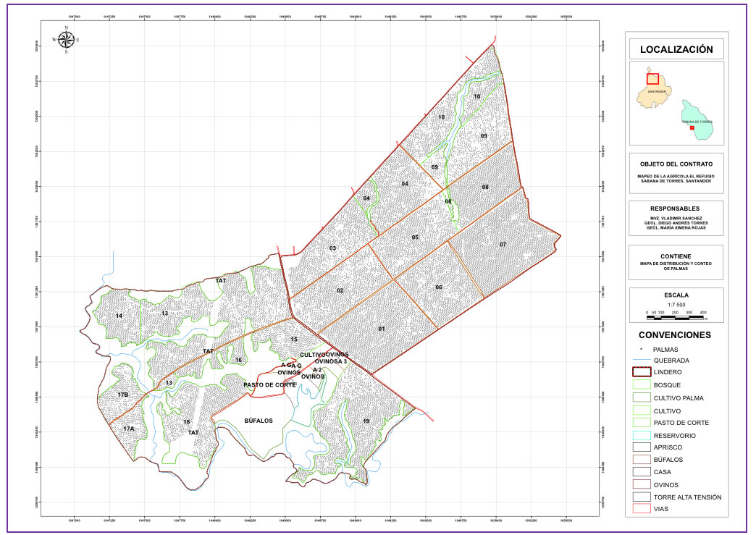
Task: Click the name GEOL. MARÍA XIMENA ROJAS
Action: pyautogui.click(x=676, y=227)
